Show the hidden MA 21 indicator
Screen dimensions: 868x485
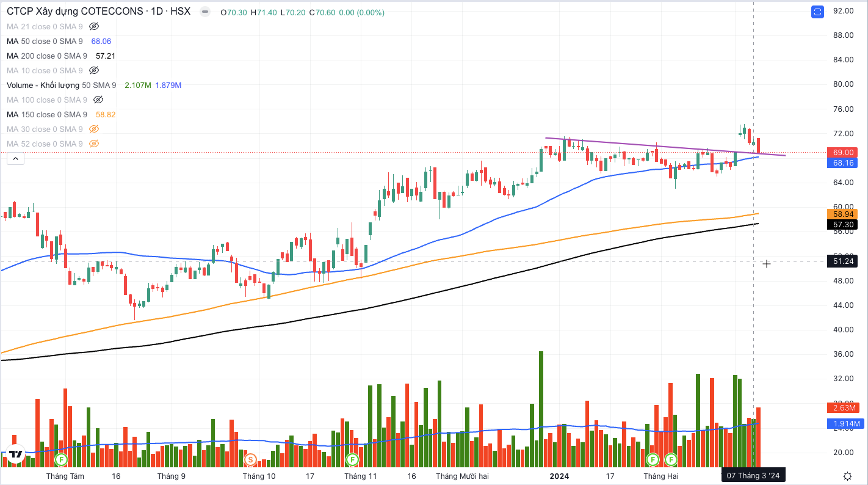click(93, 26)
